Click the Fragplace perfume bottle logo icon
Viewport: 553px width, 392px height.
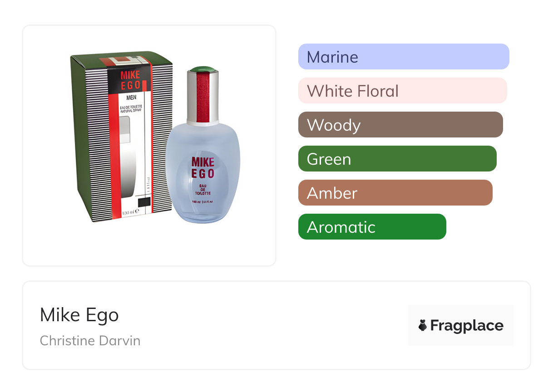tap(423, 325)
